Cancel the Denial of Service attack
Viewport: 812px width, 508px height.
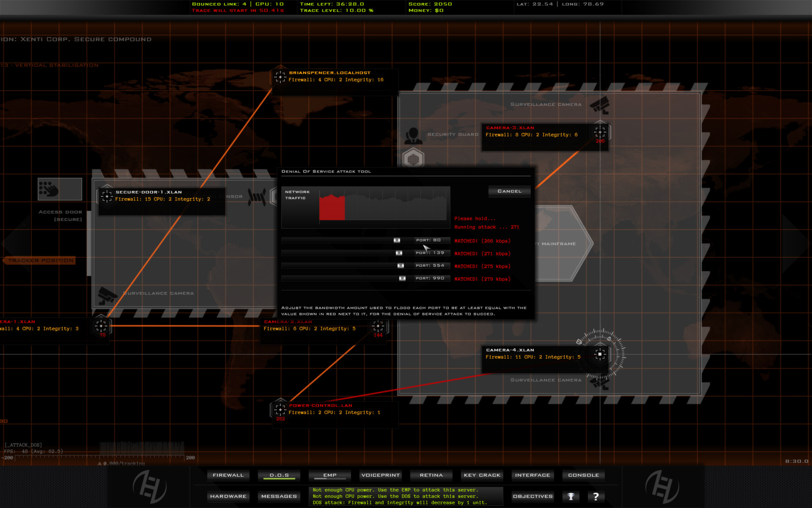pyautogui.click(x=509, y=191)
